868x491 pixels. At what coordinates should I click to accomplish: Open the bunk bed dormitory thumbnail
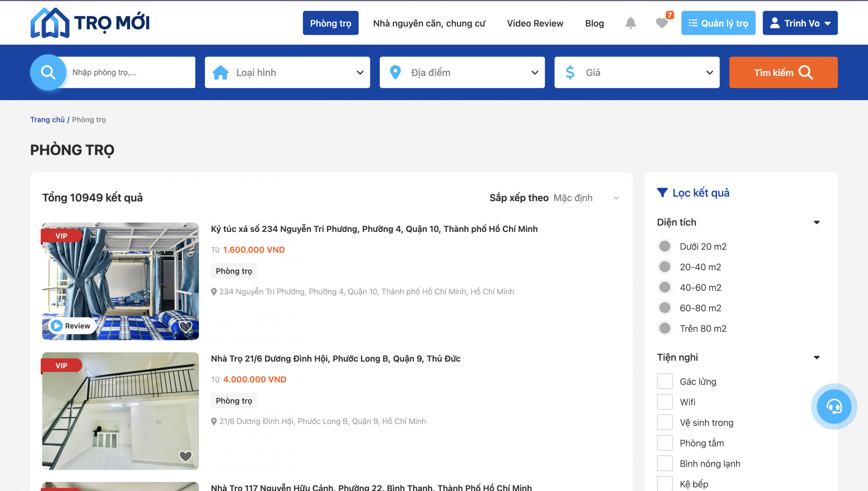(120, 281)
